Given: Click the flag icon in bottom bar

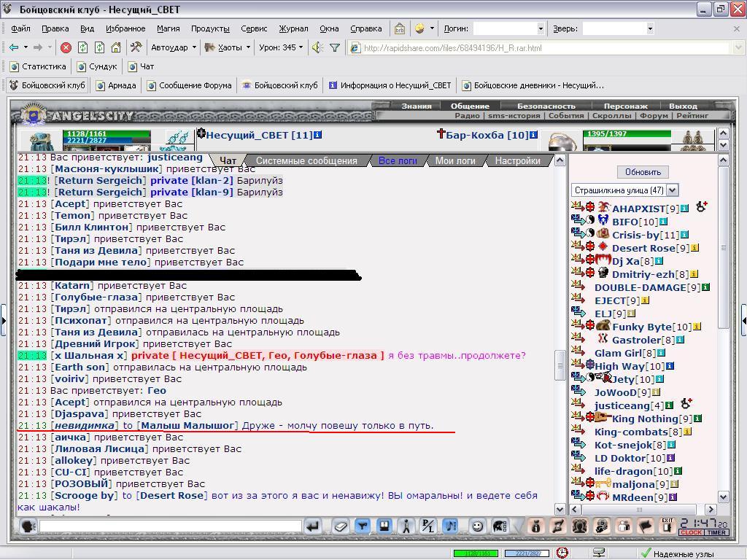Looking at the screenshot, I should (646, 526).
